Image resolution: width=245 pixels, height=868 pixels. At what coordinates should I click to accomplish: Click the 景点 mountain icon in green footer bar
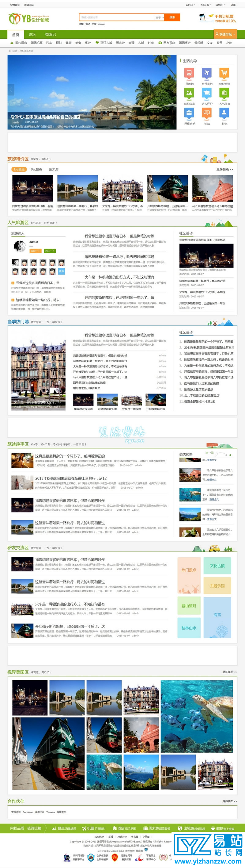54,828
